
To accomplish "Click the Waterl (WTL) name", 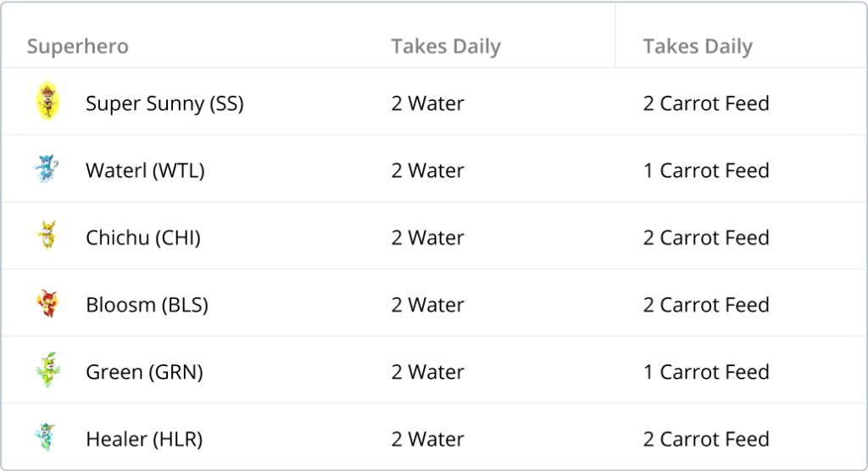I will point(145,170).
